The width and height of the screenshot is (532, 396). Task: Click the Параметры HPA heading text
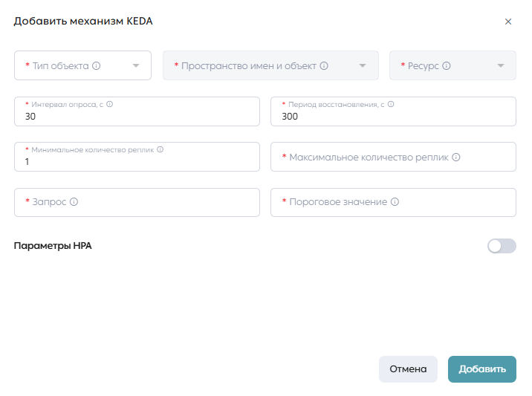53,246
